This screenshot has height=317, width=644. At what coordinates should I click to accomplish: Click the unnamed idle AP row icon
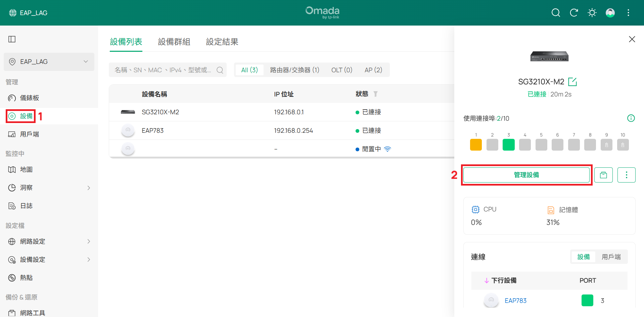click(128, 149)
